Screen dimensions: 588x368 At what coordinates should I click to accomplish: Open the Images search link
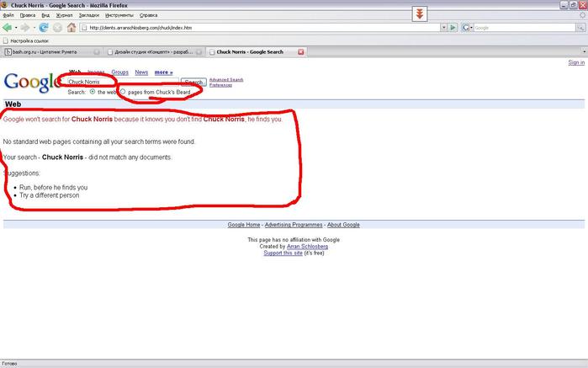point(96,72)
